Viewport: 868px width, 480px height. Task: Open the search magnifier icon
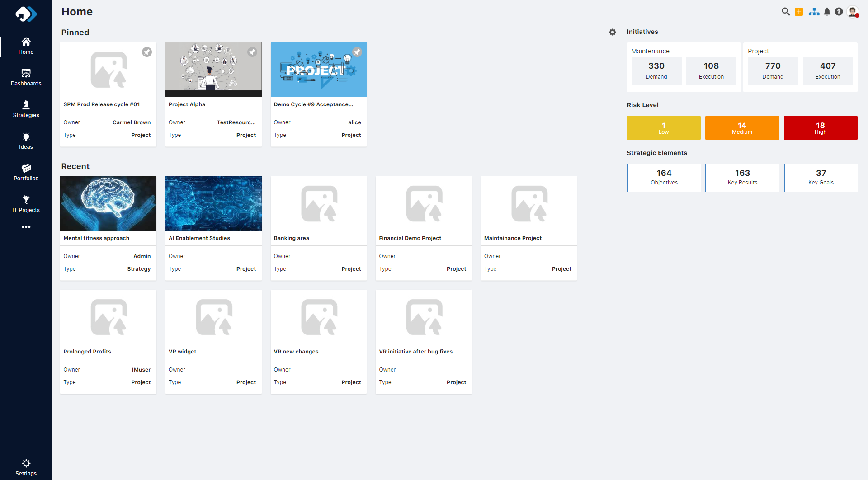(786, 12)
